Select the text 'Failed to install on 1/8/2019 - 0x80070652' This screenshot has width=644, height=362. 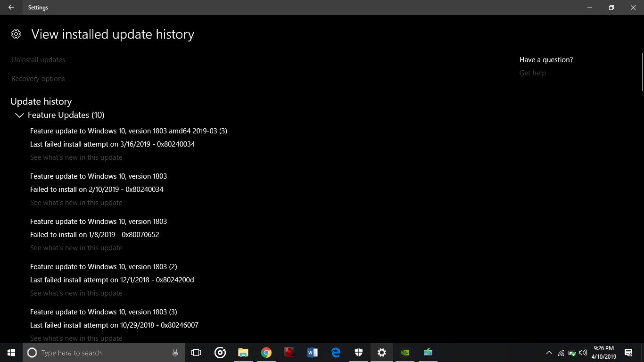click(95, 235)
